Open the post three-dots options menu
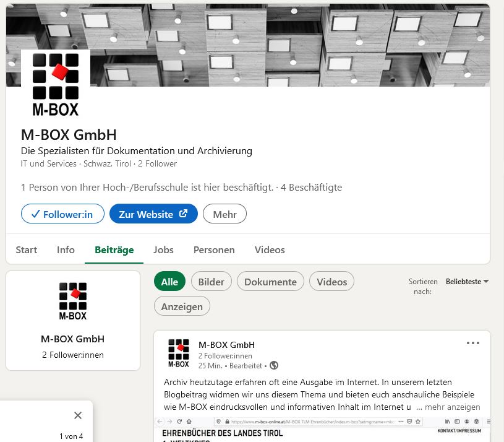Screen dimensions: 504x442 [473, 343]
